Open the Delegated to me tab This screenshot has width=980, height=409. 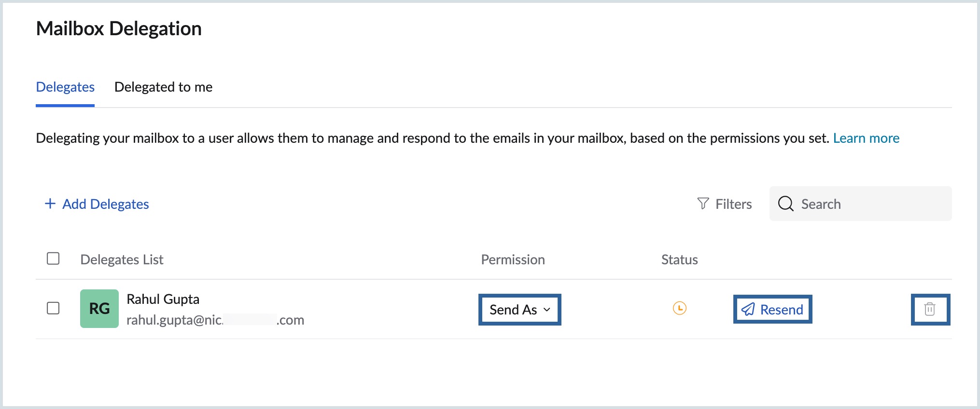tap(163, 87)
